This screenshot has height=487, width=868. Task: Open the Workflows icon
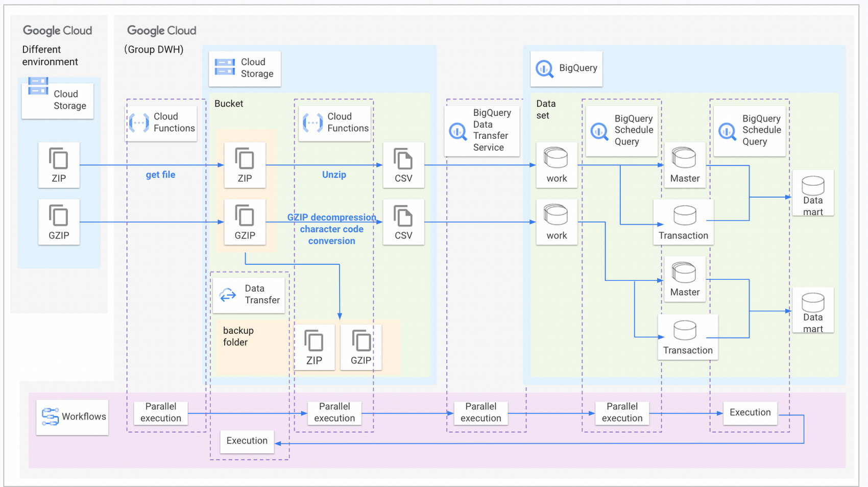pos(50,417)
